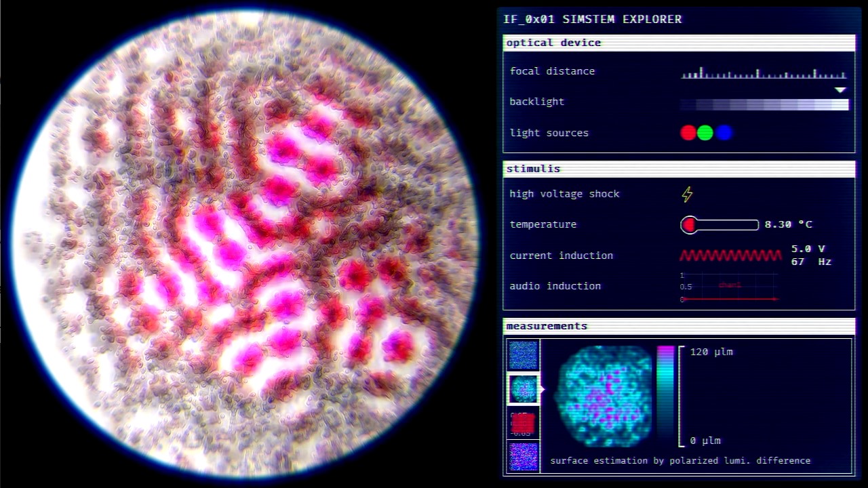This screenshot has height=488, width=868.
Task: Toggle the blue light source
Action: tap(724, 133)
